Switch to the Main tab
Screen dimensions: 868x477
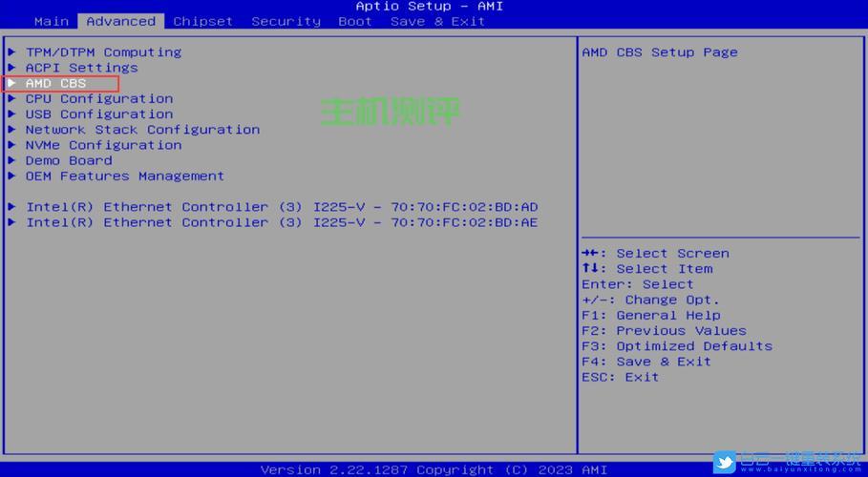coord(52,21)
